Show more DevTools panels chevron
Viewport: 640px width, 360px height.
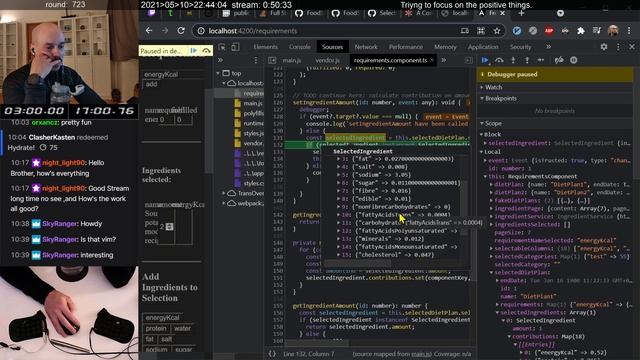click(549, 47)
